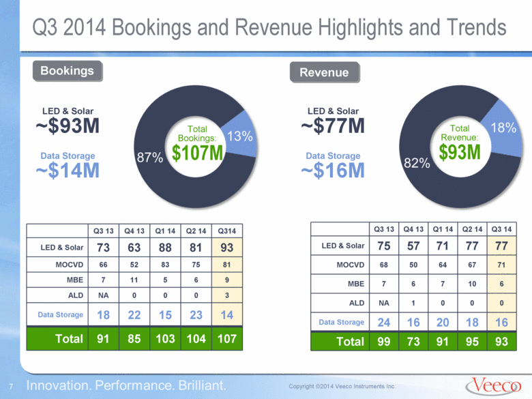Click revenue Total value 99
532x399 pixels.
click(x=384, y=341)
